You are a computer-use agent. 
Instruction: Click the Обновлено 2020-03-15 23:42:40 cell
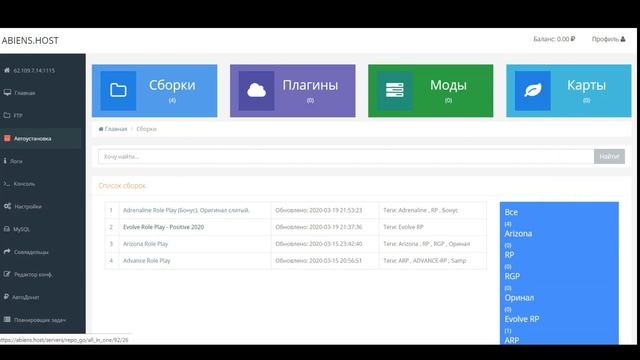pos(325,244)
